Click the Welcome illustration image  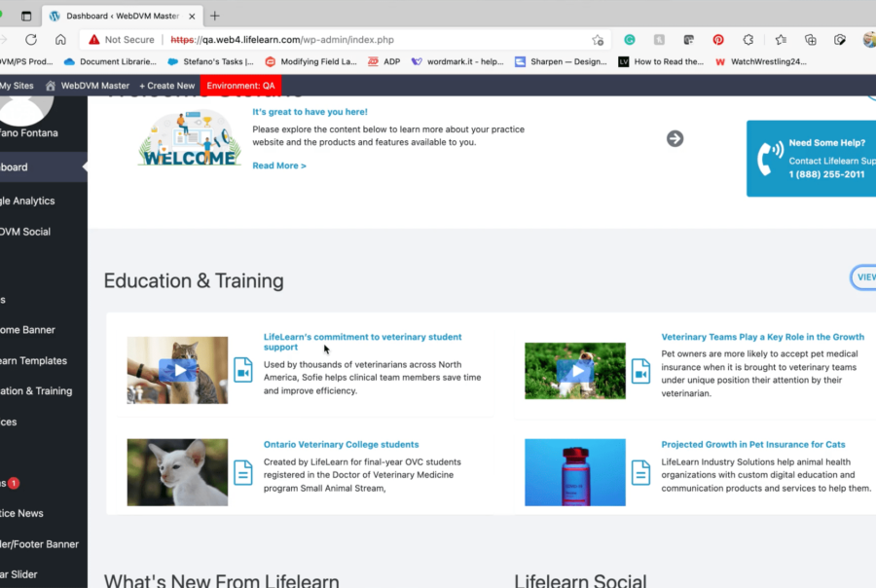pyautogui.click(x=190, y=138)
